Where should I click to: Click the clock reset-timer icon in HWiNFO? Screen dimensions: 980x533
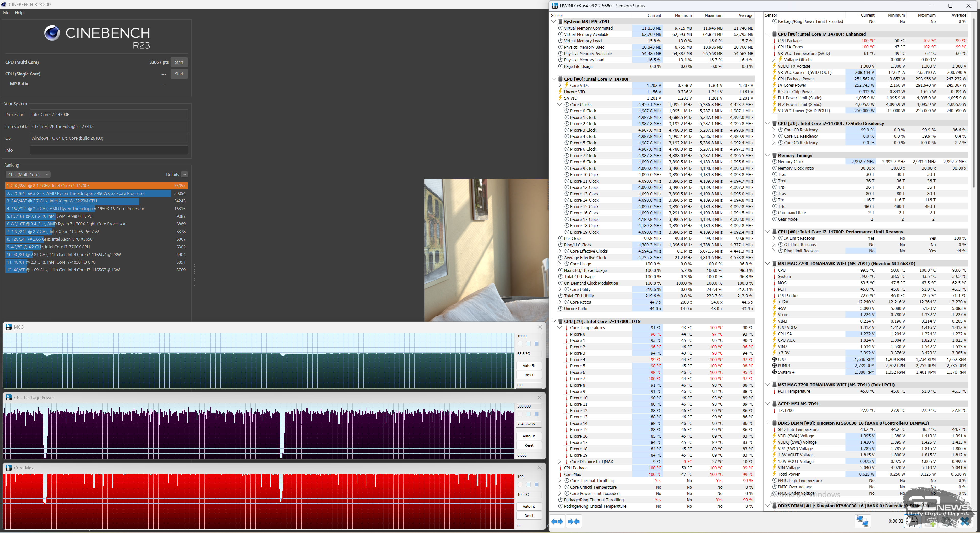click(x=912, y=521)
